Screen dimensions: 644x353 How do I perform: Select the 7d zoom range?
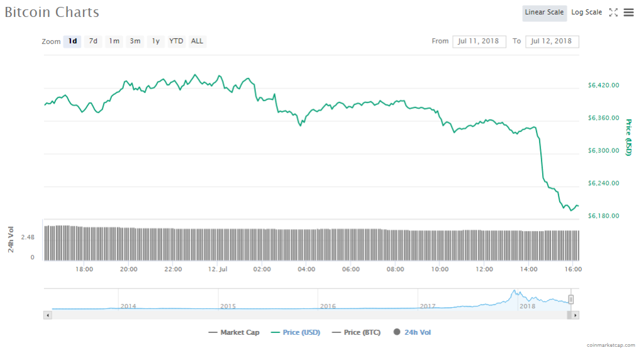(93, 42)
